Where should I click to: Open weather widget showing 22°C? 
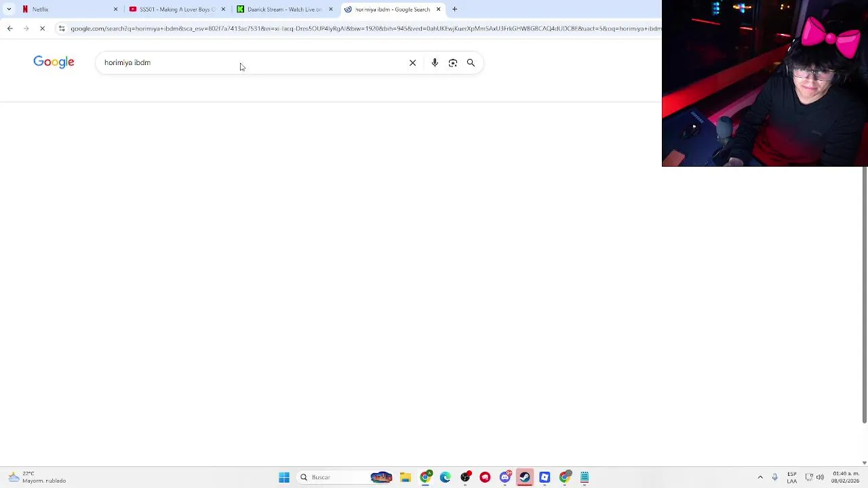(37, 477)
